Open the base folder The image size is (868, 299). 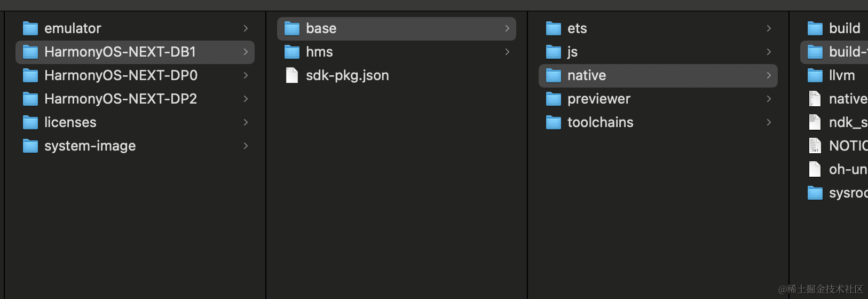[x=321, y=28]
